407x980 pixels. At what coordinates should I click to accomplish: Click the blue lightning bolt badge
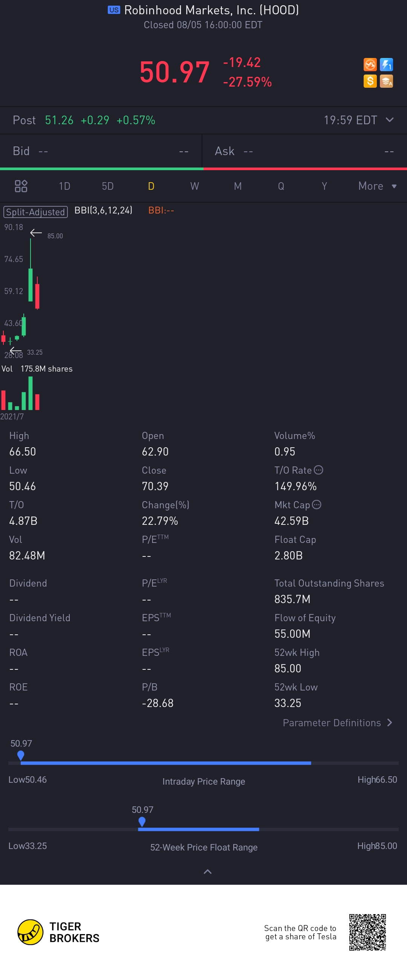tap(386, 65)
